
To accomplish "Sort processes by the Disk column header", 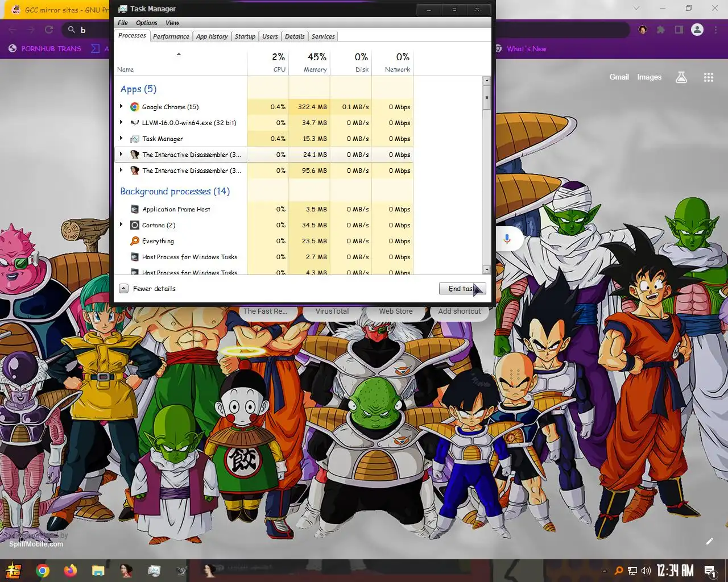I will (351, 63).
